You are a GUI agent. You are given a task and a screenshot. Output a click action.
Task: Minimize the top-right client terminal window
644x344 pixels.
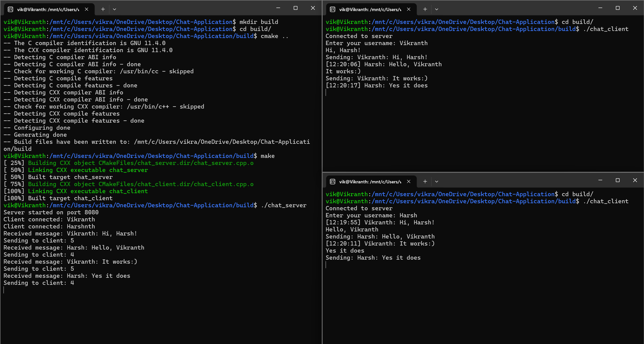(x=600, y=8)
